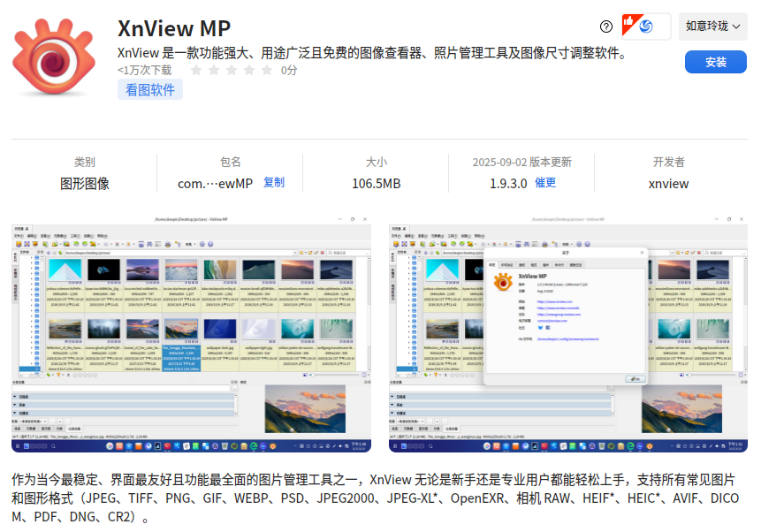Open the 如意玲珑 dropdown menu
The image size is (761, 532).
[x=712, y=27]
